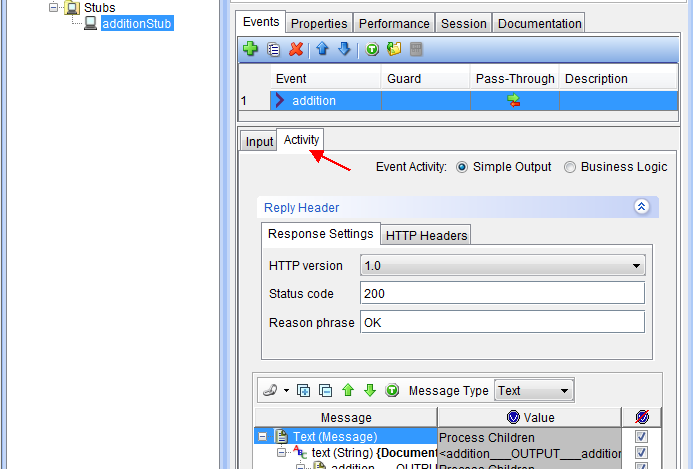This screenshot has width=693, height=469.
Task: Click the Description column header
Action: click(x=618, y=79)
